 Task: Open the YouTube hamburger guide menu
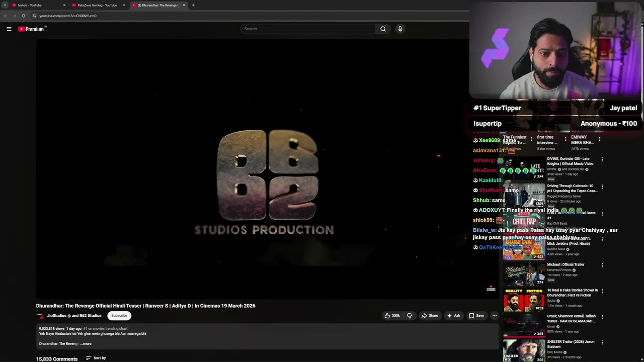tap(9, 29)
